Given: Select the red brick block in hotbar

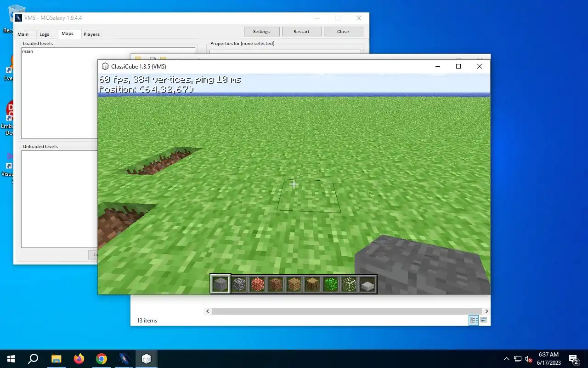Looking at the screenshot, I should pyautogui.click(x=257, y=284).
